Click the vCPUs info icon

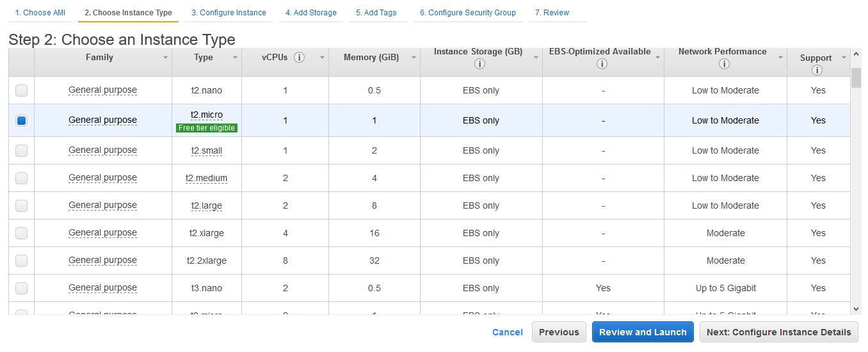[x=299, y=58]
